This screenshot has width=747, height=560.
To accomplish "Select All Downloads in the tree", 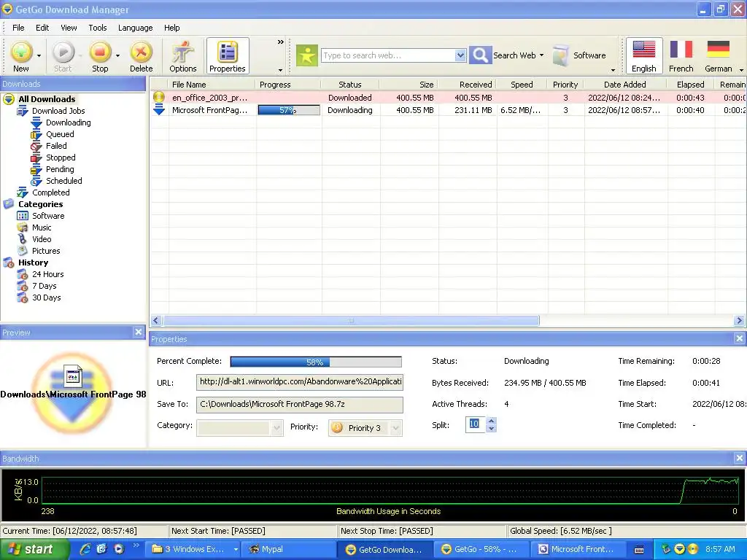I will [x=47, y=99].
